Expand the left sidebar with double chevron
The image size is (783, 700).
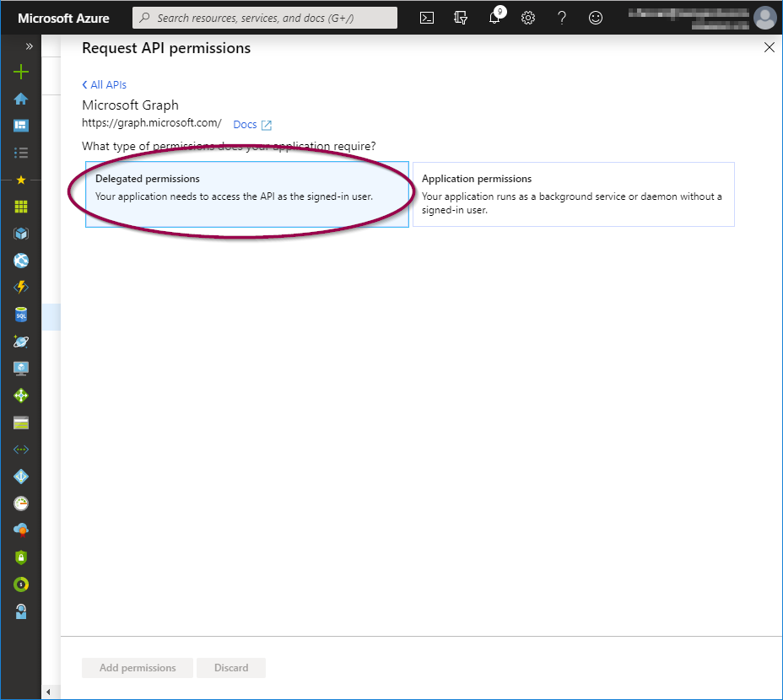pos(29,46)
